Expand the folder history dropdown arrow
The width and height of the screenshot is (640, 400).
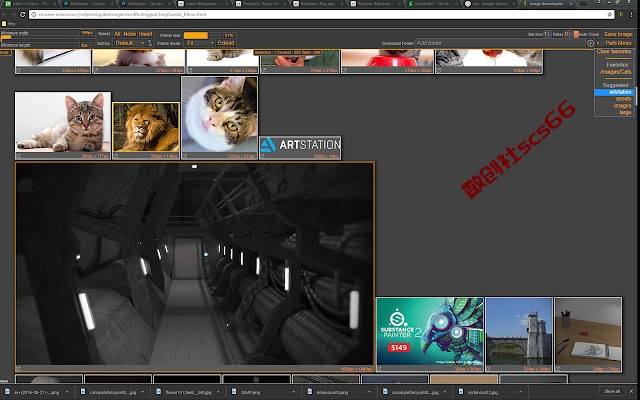click(598, 43)
